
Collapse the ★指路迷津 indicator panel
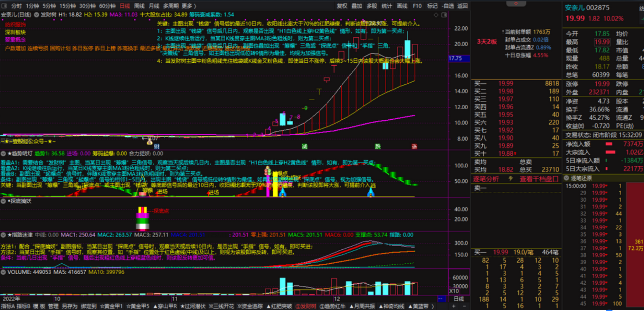[x=3, y=235]
